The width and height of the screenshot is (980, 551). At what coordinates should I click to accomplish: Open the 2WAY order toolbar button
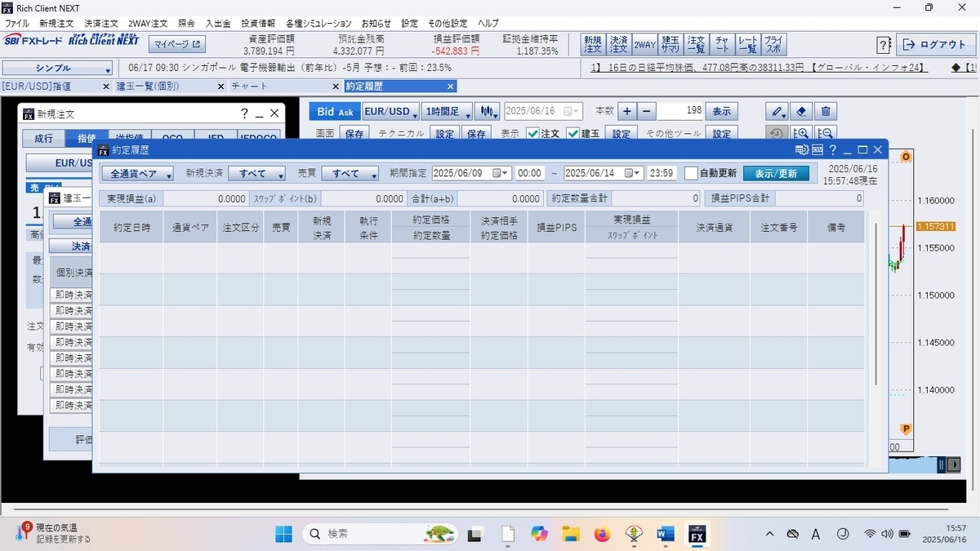[644, 44]
